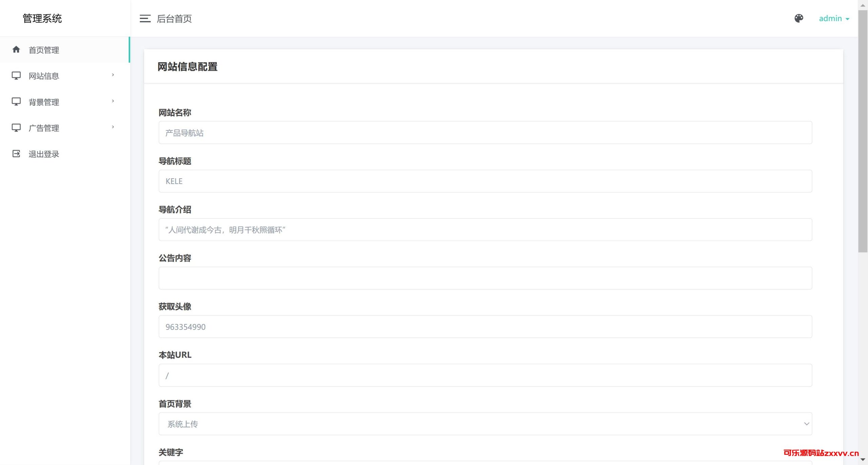Expand the 广告管理 submenu chevron
This screenshot has width=868, height=465.
(113, 127)
